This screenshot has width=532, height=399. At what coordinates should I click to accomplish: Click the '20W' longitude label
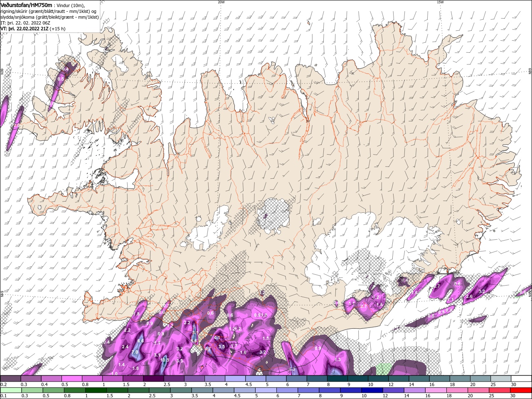coord(221,2)
